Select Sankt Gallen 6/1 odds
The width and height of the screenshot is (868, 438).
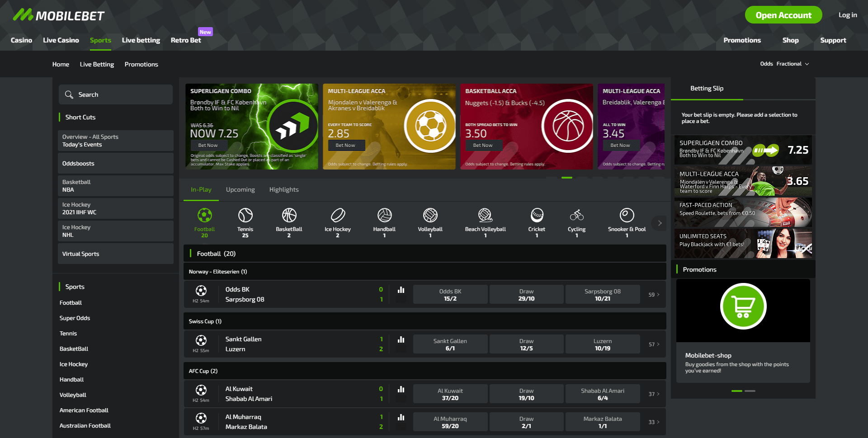coord(450,344)
